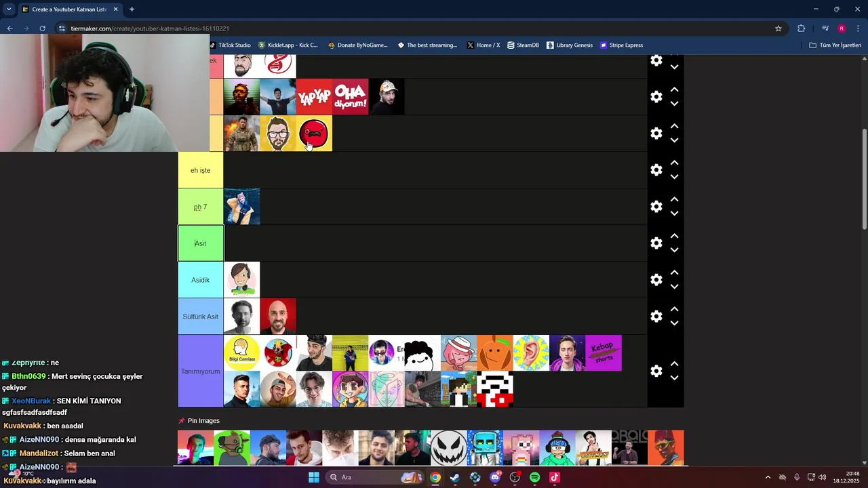Select the 'OHA diyorum!' image

click(351, 96)
